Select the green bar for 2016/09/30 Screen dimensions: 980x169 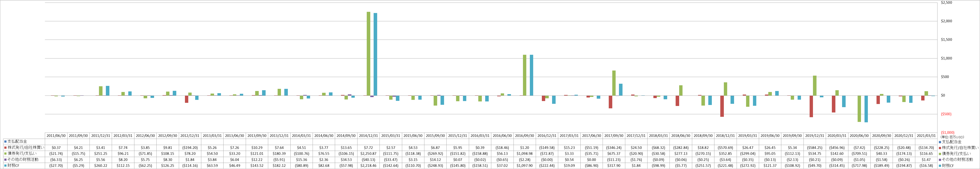click(x=525, y=75)
